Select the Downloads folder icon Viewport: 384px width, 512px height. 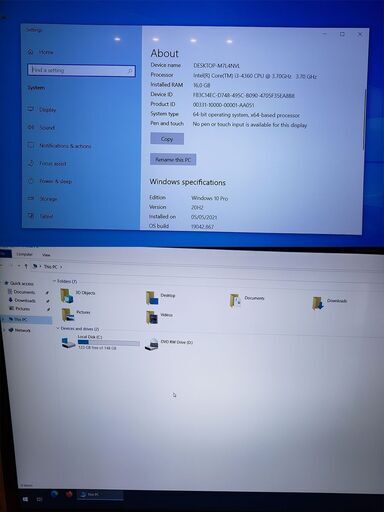tap(318, 303)
